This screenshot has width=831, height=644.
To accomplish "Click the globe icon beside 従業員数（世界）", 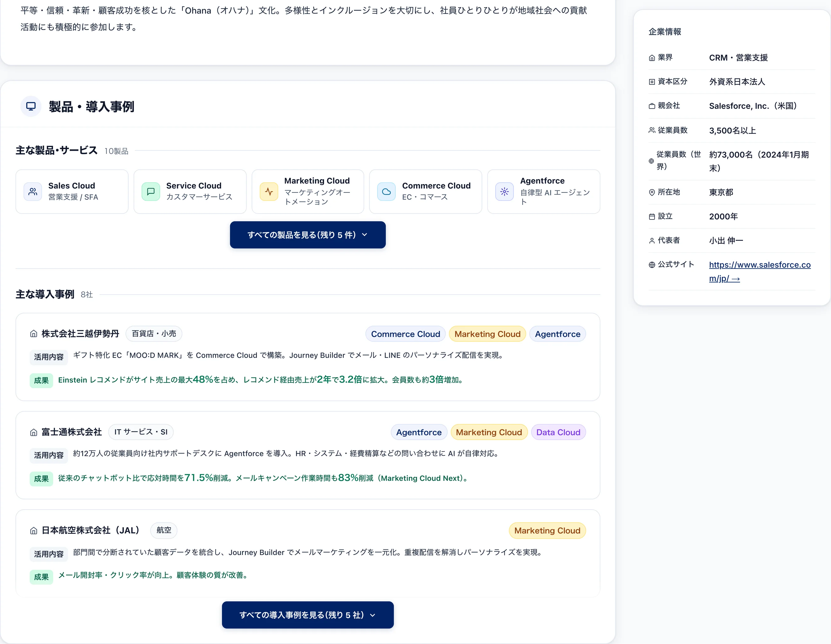I will point(651,161).
